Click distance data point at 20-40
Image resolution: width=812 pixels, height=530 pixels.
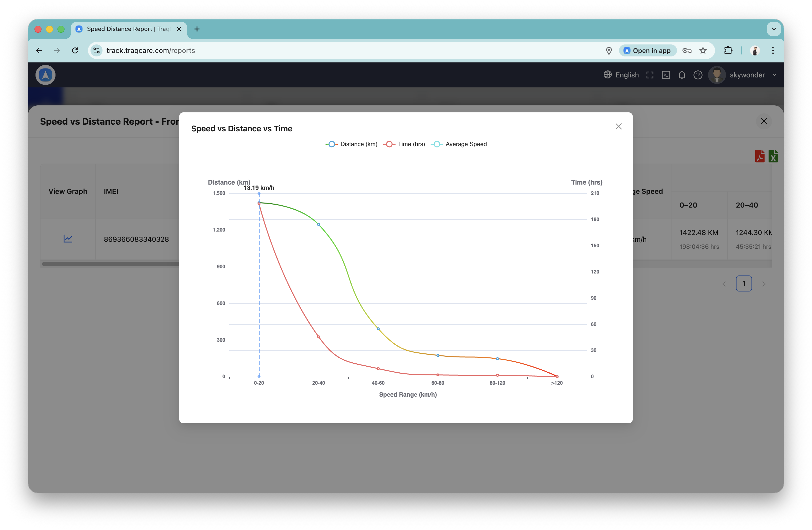coord(318,225)
